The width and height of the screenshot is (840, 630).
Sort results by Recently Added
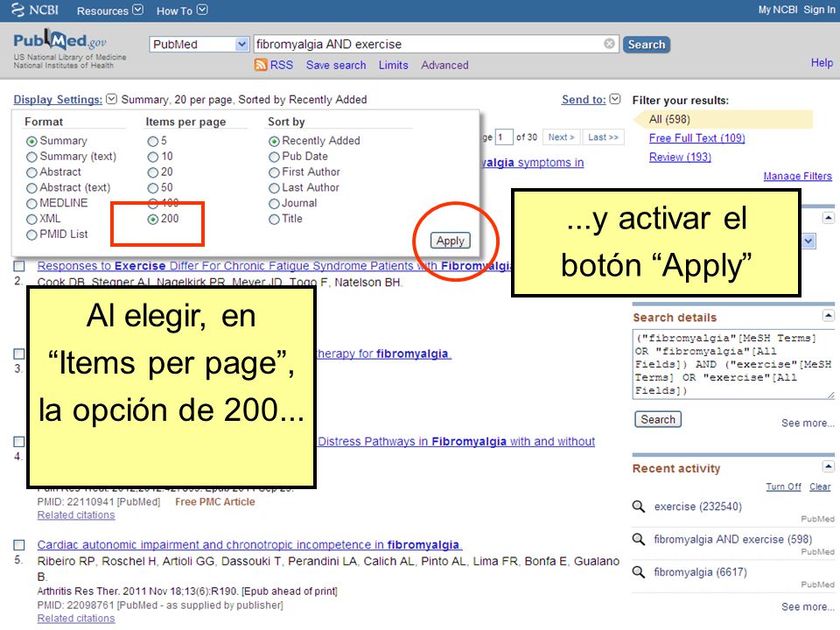(274, 141)
